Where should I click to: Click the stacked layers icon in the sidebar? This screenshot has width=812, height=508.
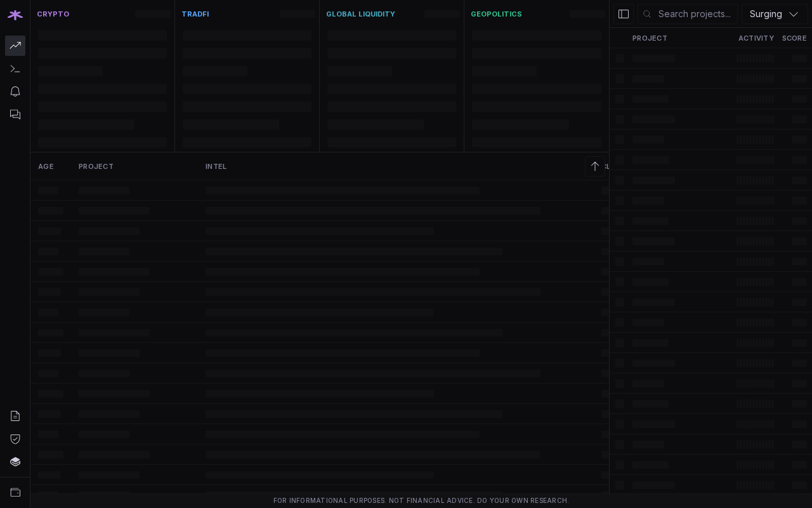pyautogui.click(x=15, y=462)
